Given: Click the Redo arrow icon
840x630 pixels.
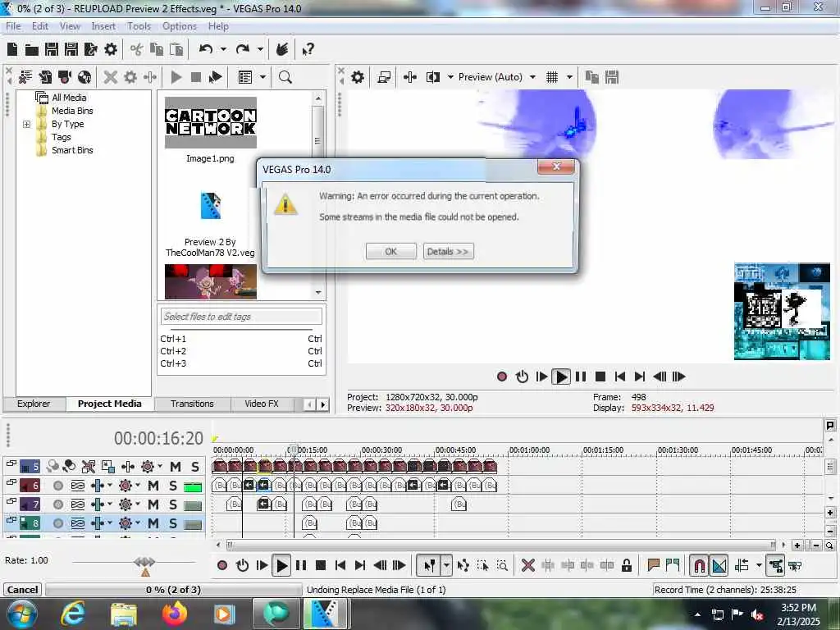Looking at the screenshot, I should [243, 49].
